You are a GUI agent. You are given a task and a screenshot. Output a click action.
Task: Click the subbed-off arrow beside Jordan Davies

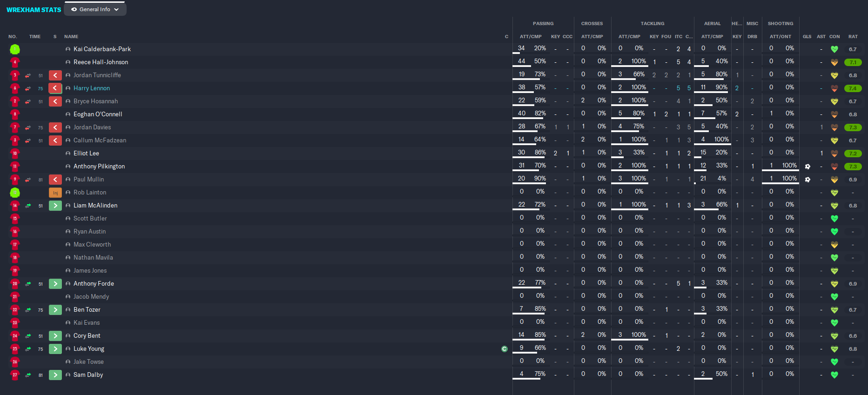tap(55, 127)
